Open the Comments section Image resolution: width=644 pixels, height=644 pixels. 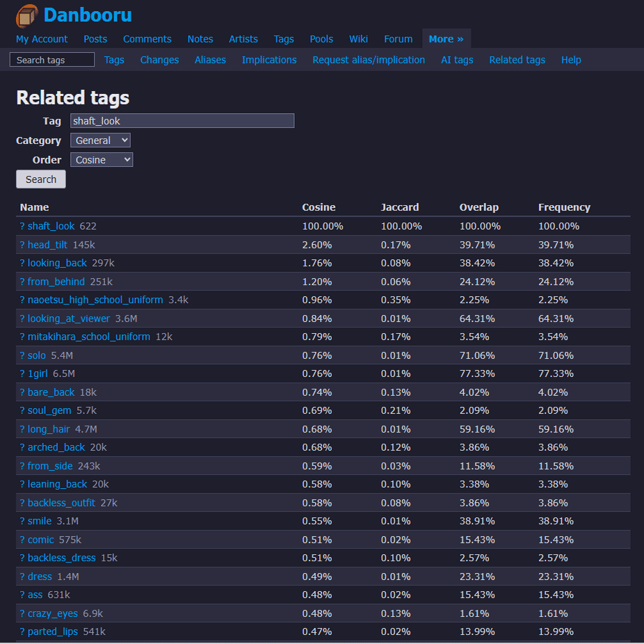coord(147,39)
